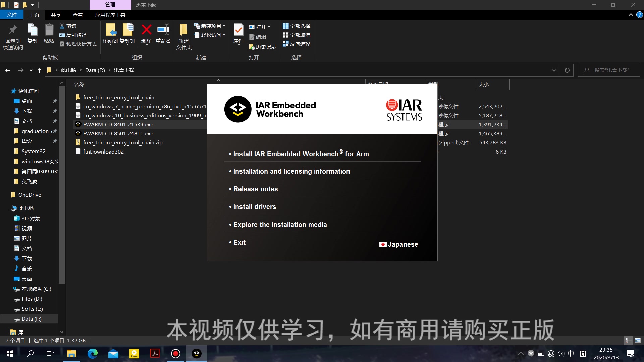644x362 pixels.
Task: Switch to large icons view in status bar
Action: (638, 340)
